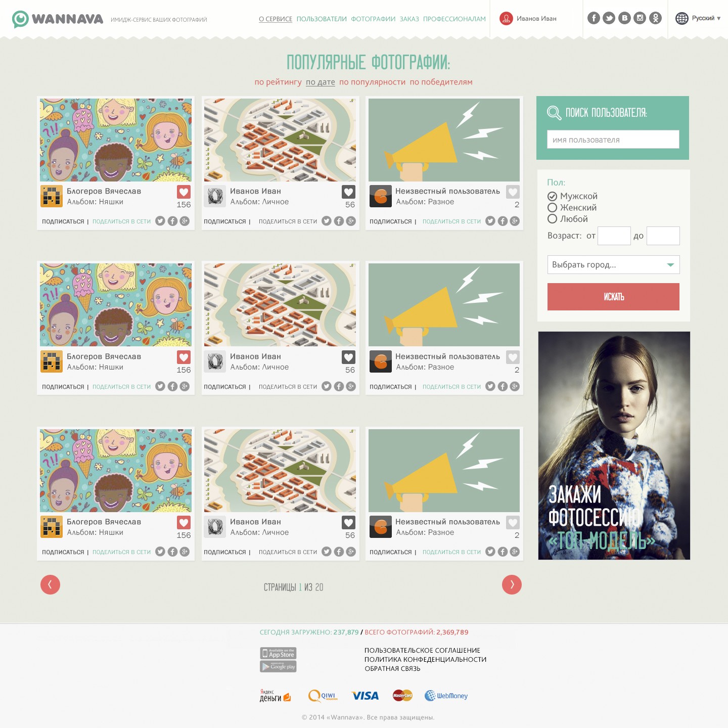The image size is (728, 728).
Task: Select the Женский gender radio button
Action: 552,207
